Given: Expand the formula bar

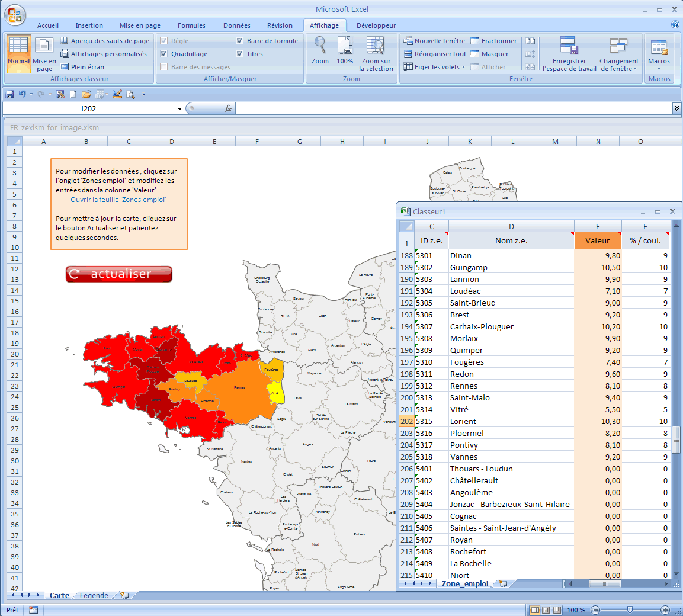Looking at the screenshot, I should click(x=676, y=108).
